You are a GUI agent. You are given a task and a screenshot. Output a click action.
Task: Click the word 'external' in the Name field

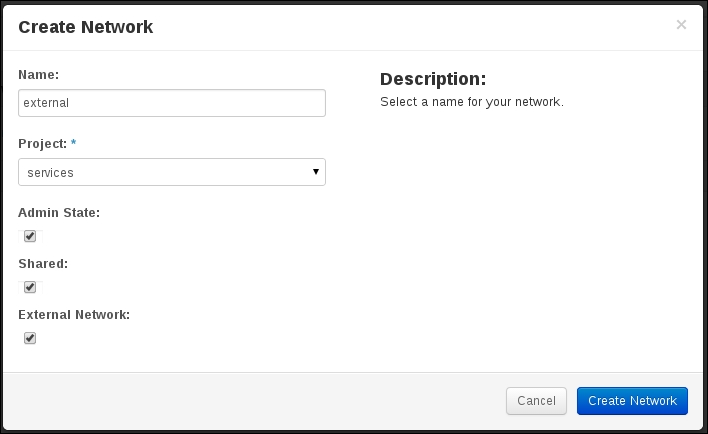(46, 103)
